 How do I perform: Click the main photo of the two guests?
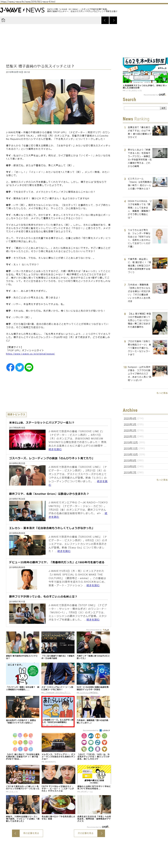[58, 102]
